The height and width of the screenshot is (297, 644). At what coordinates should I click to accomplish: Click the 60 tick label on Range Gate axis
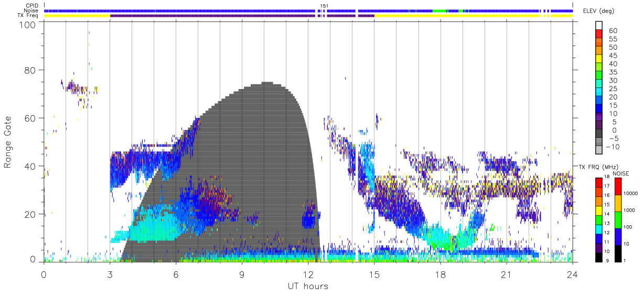pyautogui.click(x=30, y=118)
